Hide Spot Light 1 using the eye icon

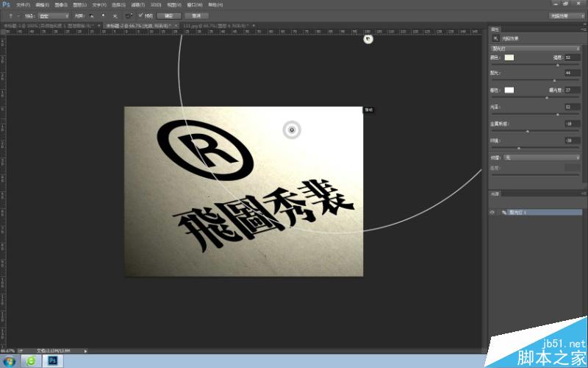(x=492, y=212)
